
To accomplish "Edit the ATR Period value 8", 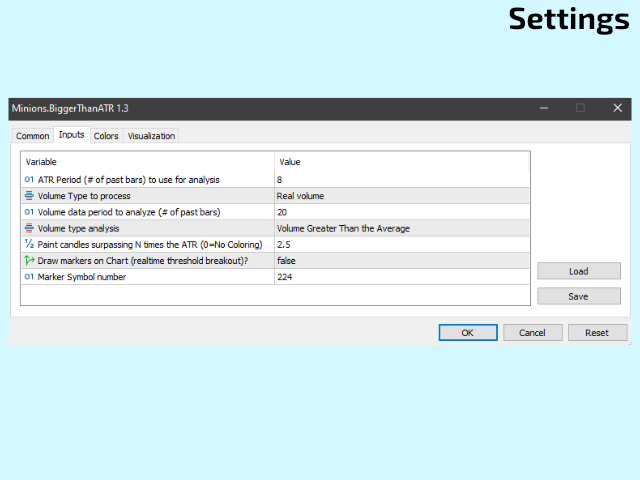I will [402, 180].
